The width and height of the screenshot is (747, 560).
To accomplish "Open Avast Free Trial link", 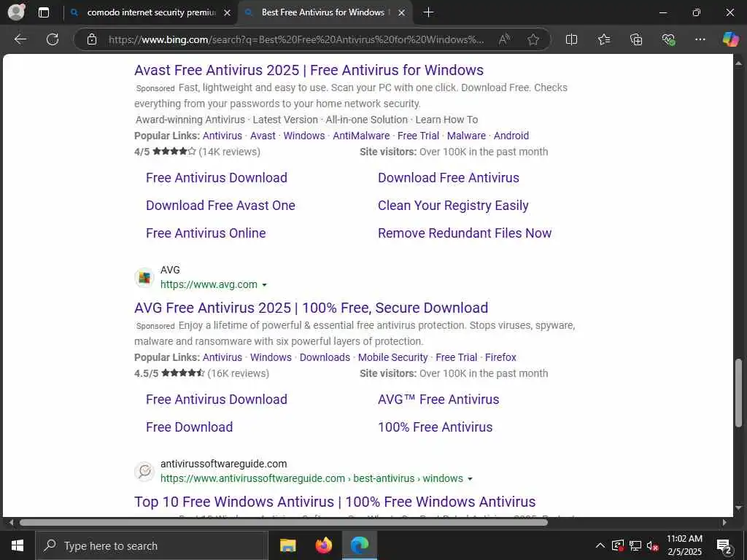I will coord(418,136).
